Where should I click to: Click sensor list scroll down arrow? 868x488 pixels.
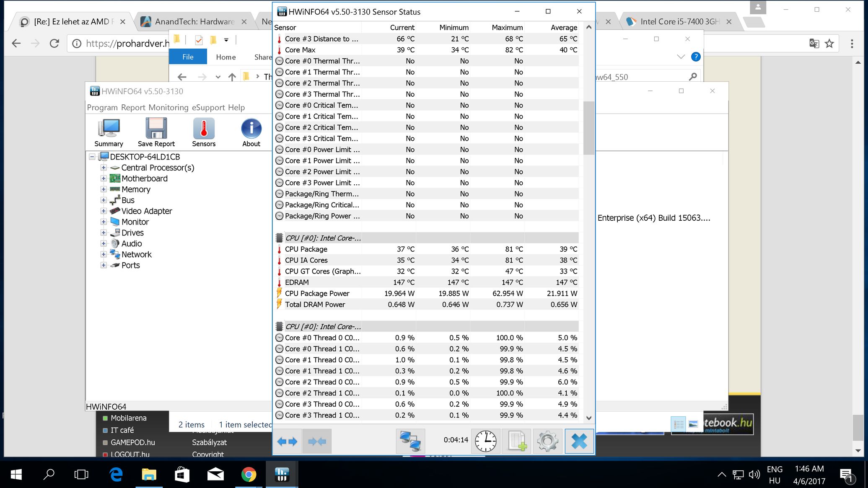588,418
